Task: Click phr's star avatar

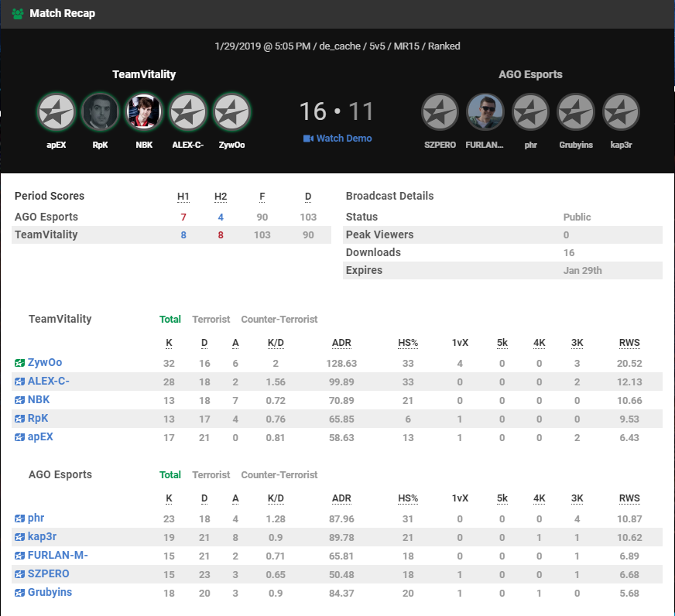Action: click(530, 112)
